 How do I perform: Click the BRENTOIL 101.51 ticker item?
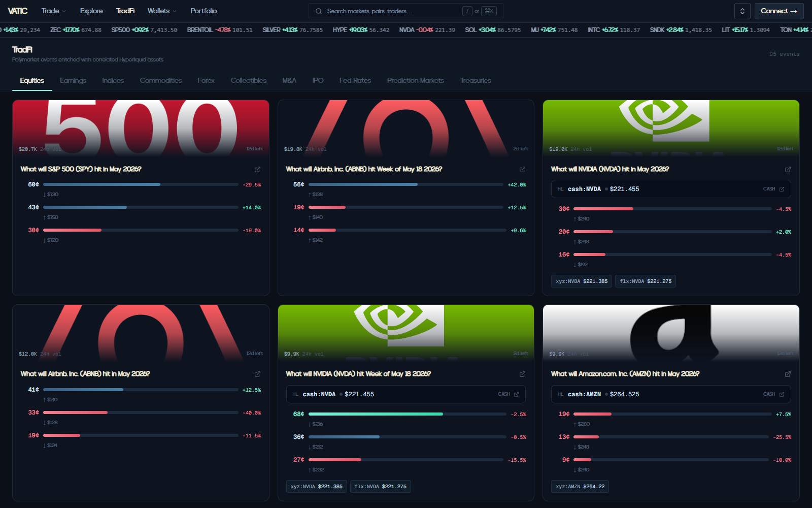click(x=220, y=30)
